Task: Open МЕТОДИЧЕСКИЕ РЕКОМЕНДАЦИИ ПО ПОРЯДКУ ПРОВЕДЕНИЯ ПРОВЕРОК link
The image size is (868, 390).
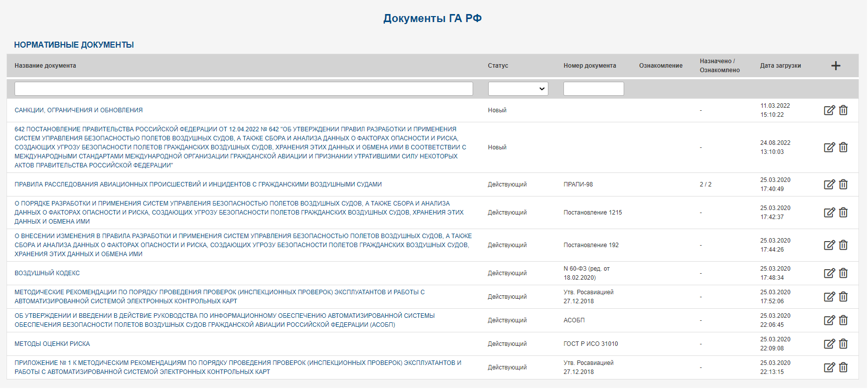Action: click(219, 297)
